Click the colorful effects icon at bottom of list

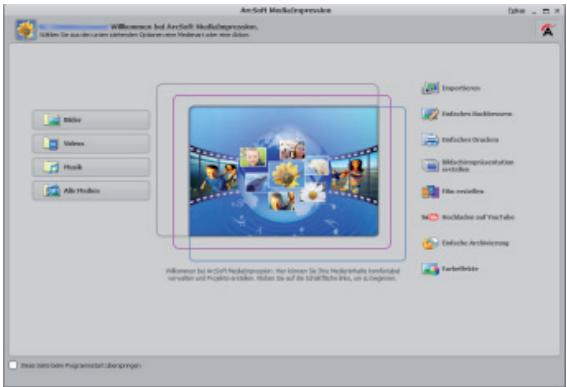click(430, 269)
